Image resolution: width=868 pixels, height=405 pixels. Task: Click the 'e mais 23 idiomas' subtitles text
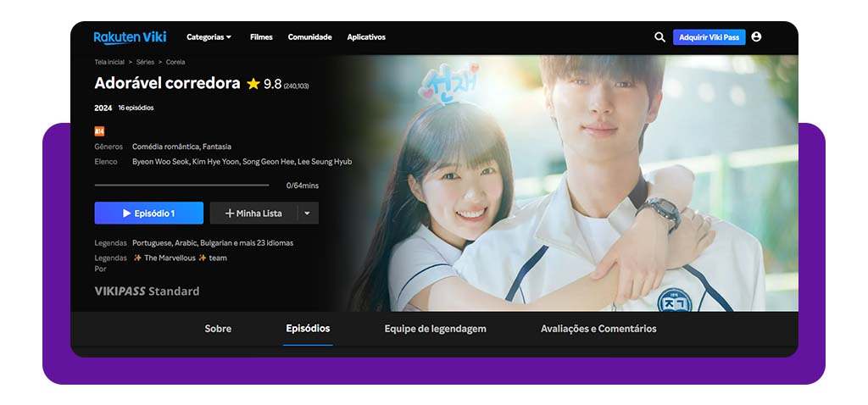coord(264,243)
